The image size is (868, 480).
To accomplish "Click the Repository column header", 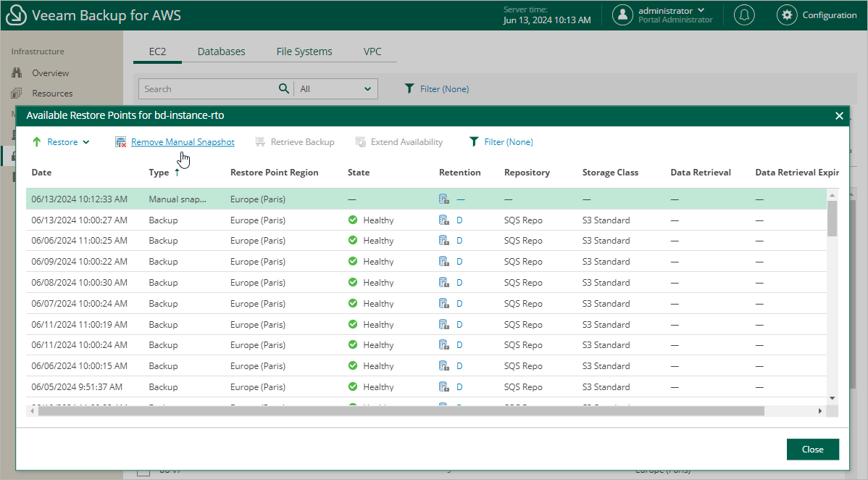I will pyautogui.click(x=527, y=173).
